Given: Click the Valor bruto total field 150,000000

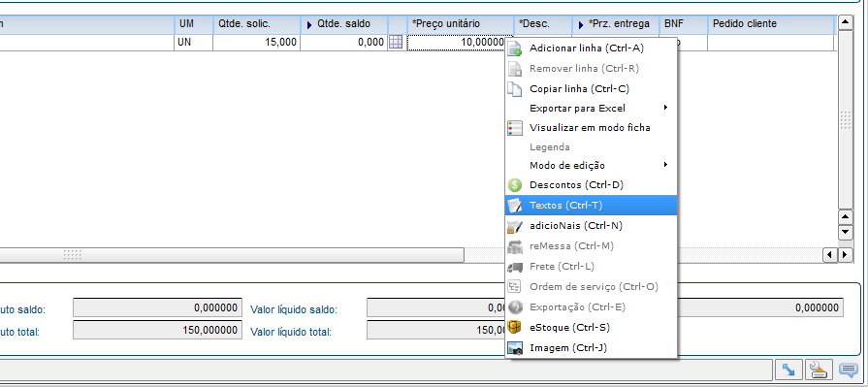Looking at the screenshot, I should pos(157,331).
